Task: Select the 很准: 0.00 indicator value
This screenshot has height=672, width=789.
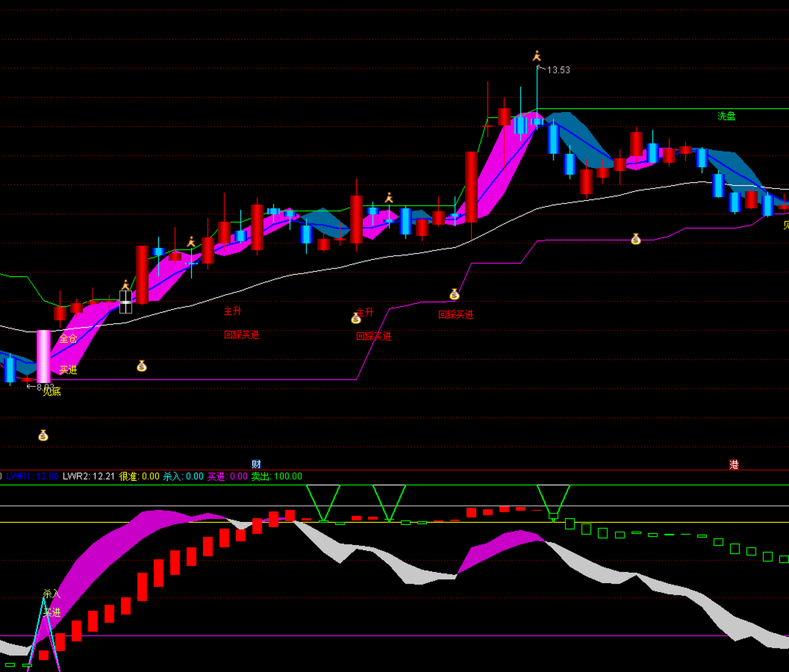Action: (139, 476)
